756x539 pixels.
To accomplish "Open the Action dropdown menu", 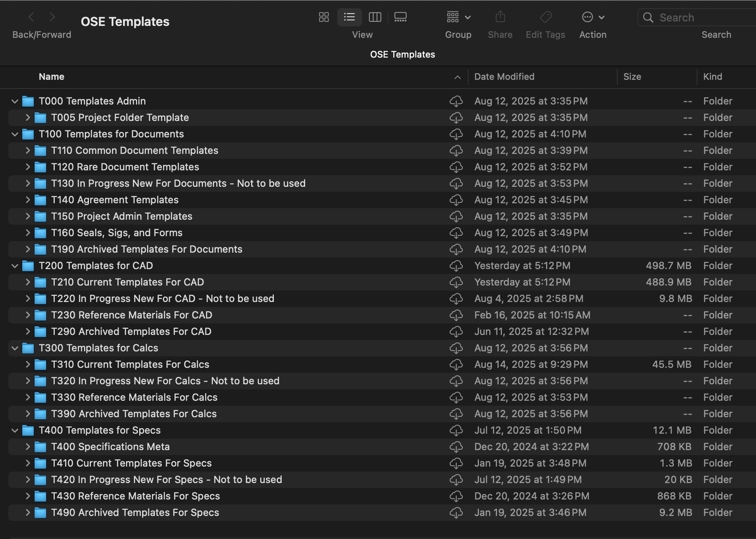I will 593,17.
